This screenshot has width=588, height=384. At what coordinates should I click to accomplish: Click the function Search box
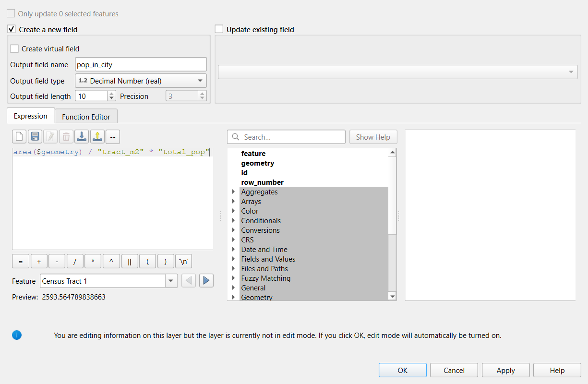click(x=286, y=137)
